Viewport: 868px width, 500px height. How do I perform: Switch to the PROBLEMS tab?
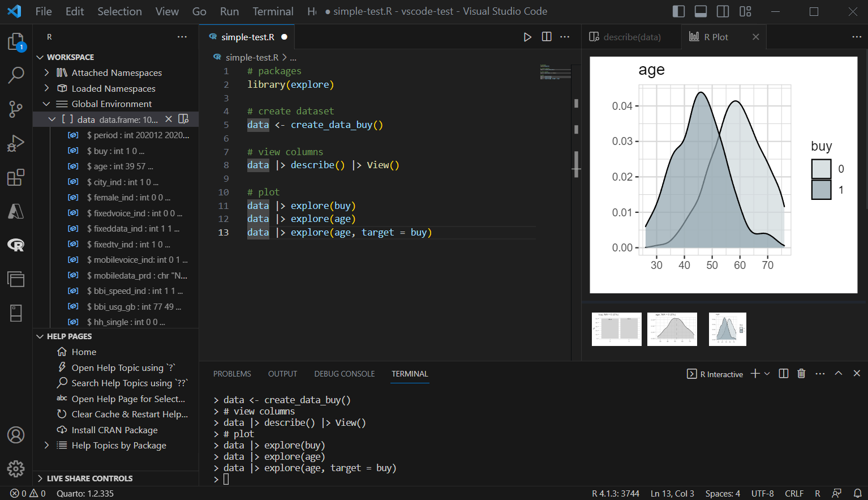pos(232,374)
